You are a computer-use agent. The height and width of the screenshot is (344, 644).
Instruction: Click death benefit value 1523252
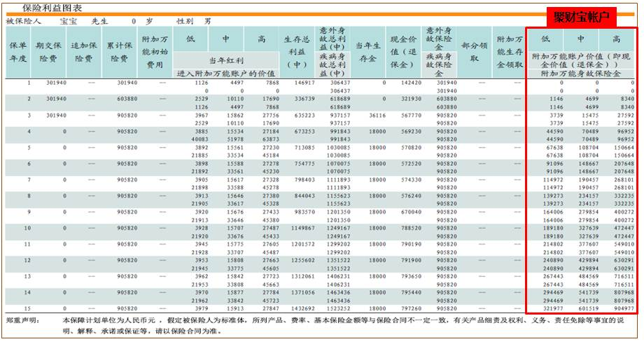338,309
